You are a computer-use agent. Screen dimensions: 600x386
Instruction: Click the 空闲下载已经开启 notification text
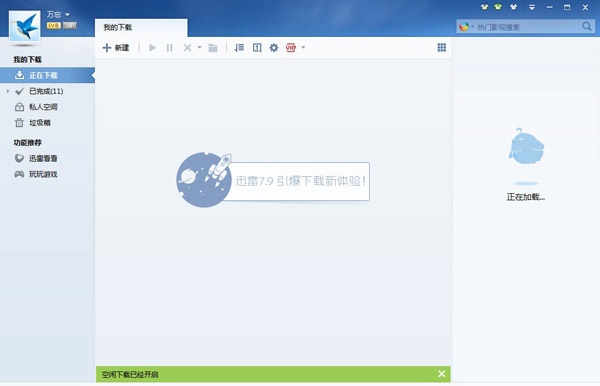(x=130, y=375)
